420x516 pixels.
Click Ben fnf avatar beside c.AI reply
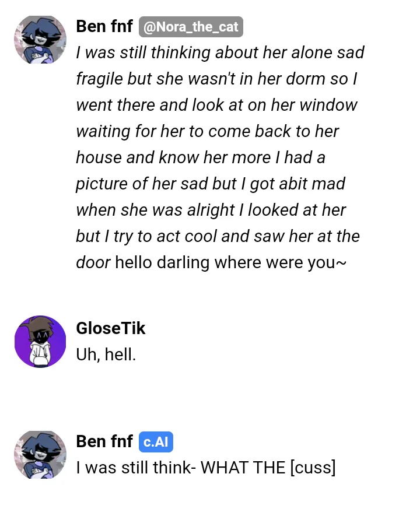pos(40,455)
